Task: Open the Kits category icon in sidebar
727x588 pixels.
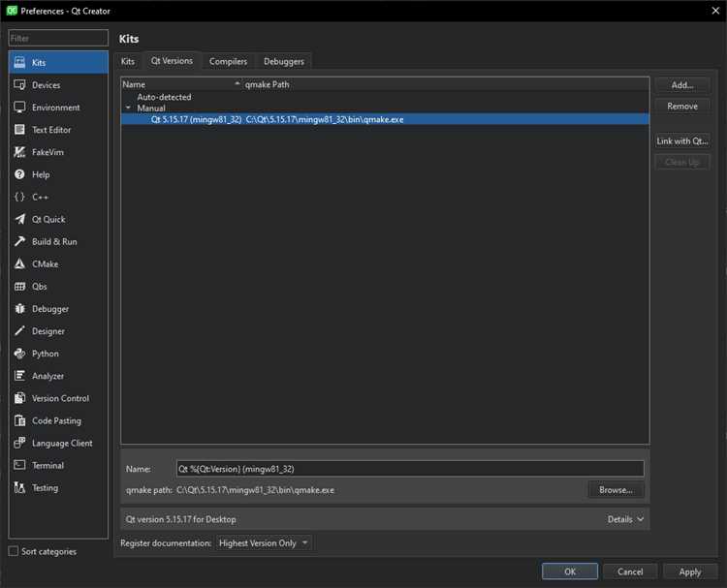Action: coord(19,63)
